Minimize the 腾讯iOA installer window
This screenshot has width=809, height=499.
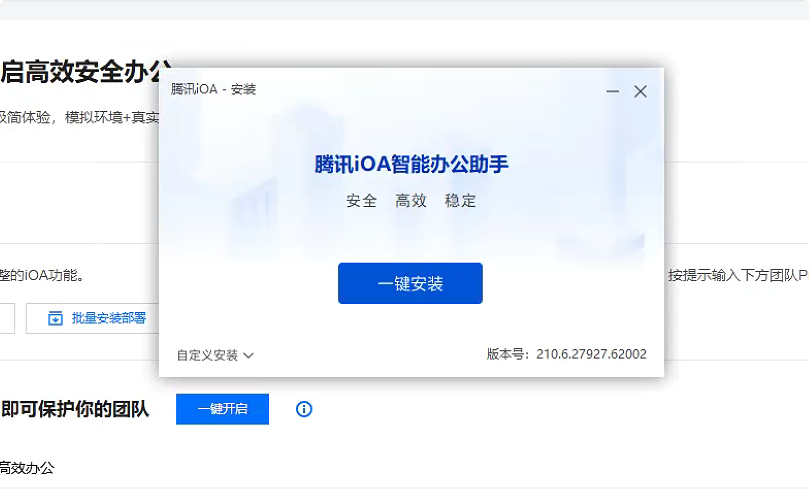tap(612, 91)
